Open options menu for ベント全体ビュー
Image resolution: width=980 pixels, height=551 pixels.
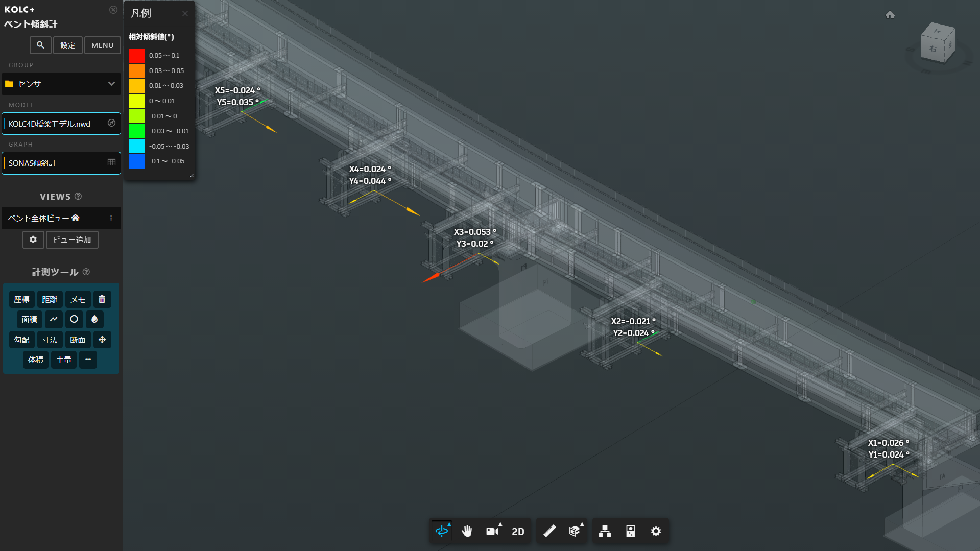tap(111, 218)
